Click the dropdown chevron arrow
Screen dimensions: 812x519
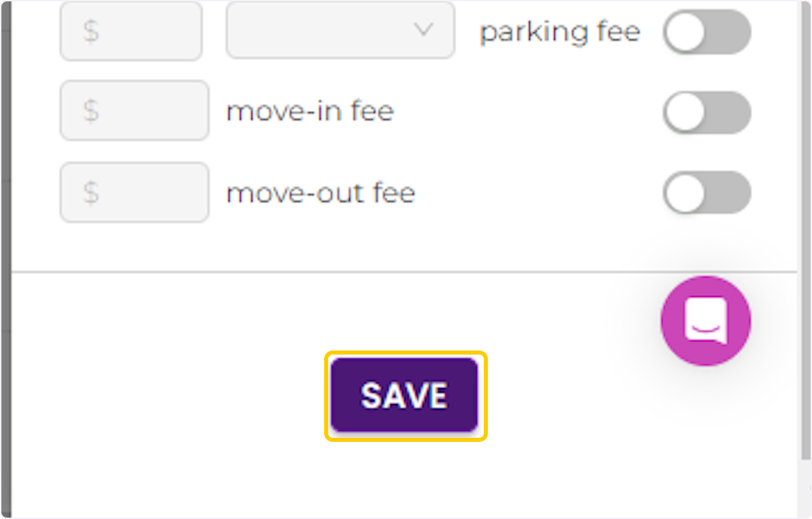pyautogui.click(x=424, y=30)
